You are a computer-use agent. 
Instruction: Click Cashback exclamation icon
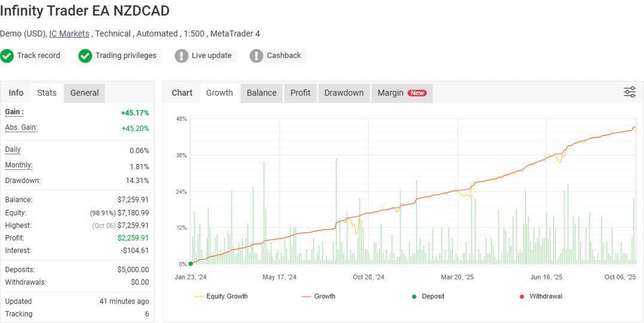pyautogui.click(x=256, y=56)
